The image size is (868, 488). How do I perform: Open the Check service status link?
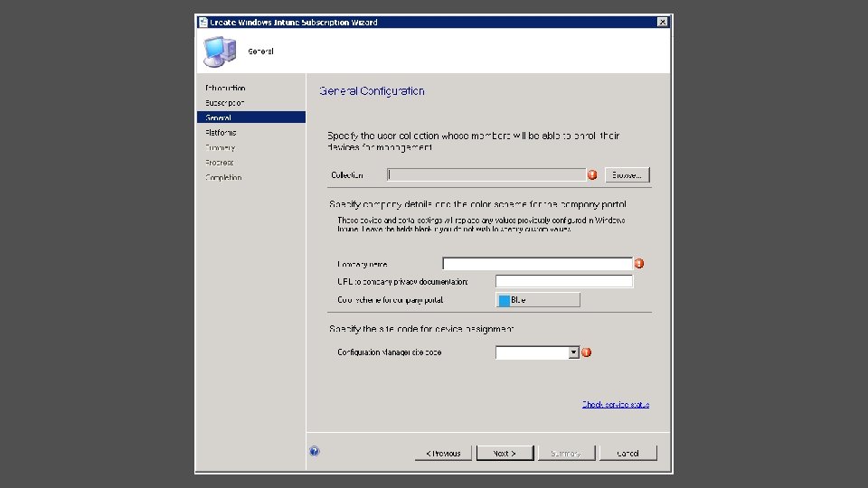[616, 405]
